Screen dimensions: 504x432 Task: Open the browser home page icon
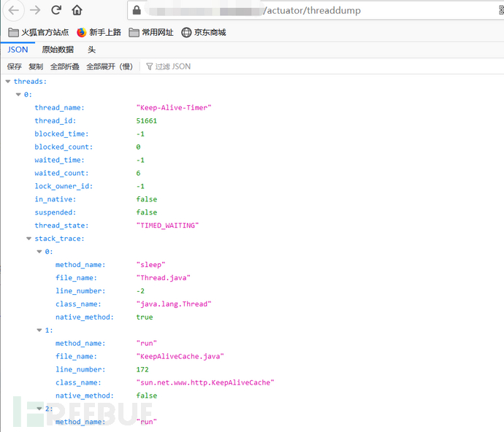click(x=77, y=10)
